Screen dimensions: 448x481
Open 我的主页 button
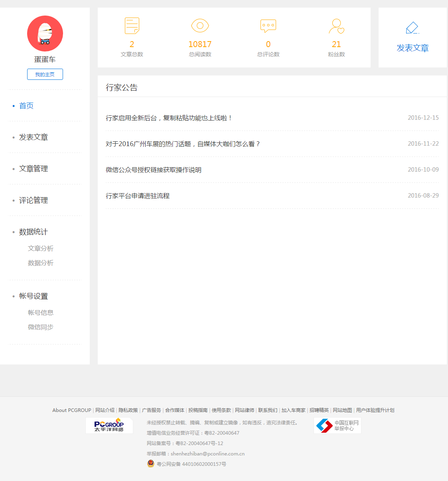(45, 74)
